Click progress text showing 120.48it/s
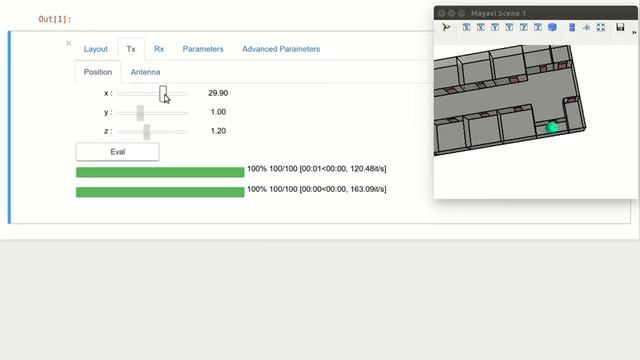The image size is (640, 360). coord(317,169)
